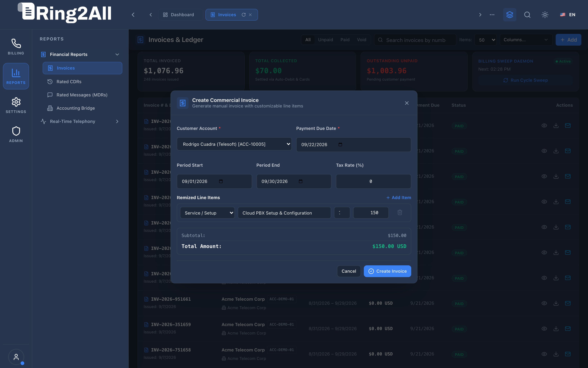The width and height of the screenshot is (588, 368).
Task: Switch to the Dashboard tab
Action: coord(180,15)
